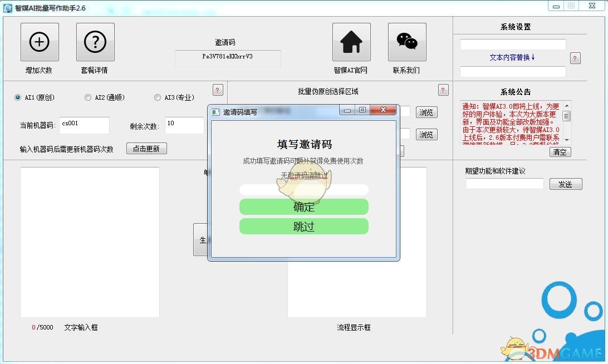
Task: Click the 联系我们 WeChat icon
Action: click(407, 42)
